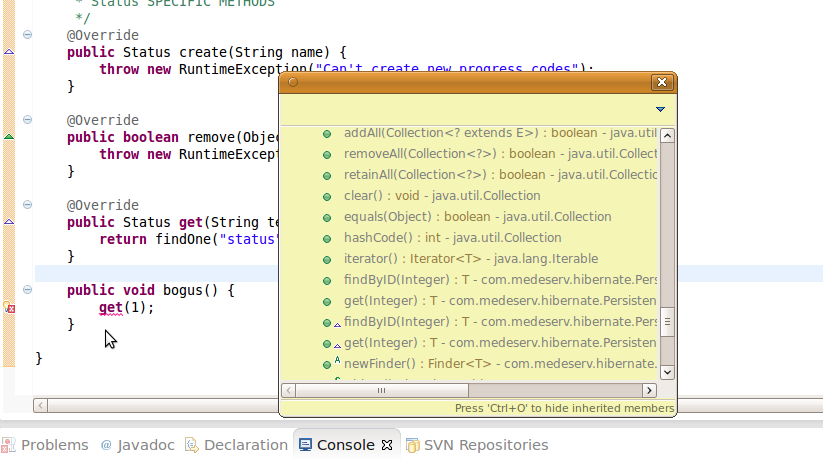
Task: Click right arrow on popup's horizontal scrollbar
Action: [649, 391]
